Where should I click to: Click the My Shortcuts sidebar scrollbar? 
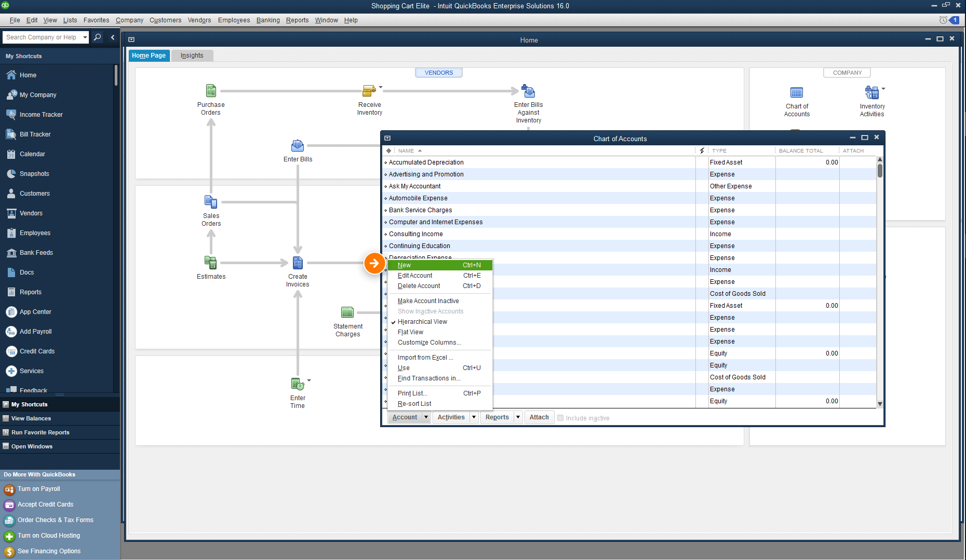116,76
